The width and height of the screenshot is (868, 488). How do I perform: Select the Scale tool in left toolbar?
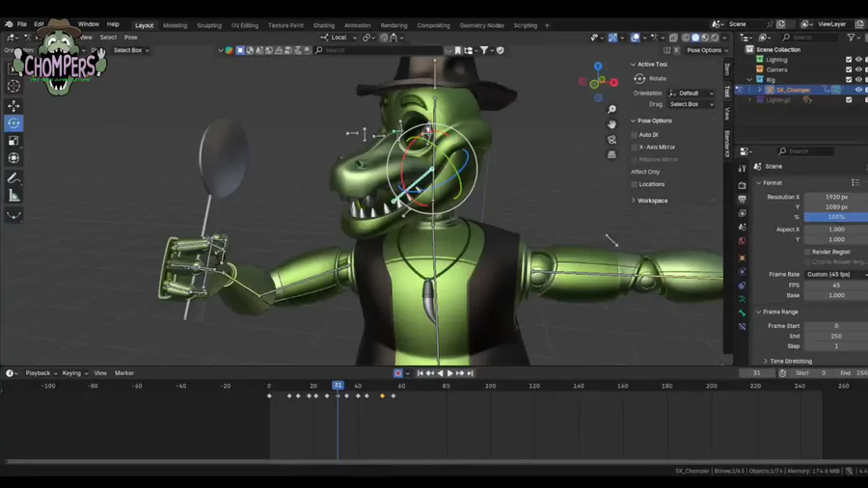(x=14, y=141)
